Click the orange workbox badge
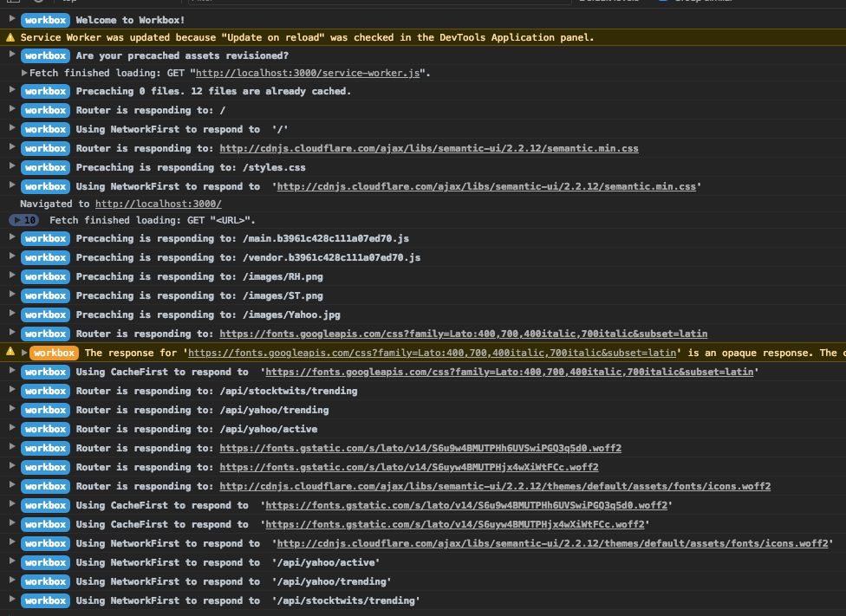This screenshot has width=846, height=616. pos(54,353)
